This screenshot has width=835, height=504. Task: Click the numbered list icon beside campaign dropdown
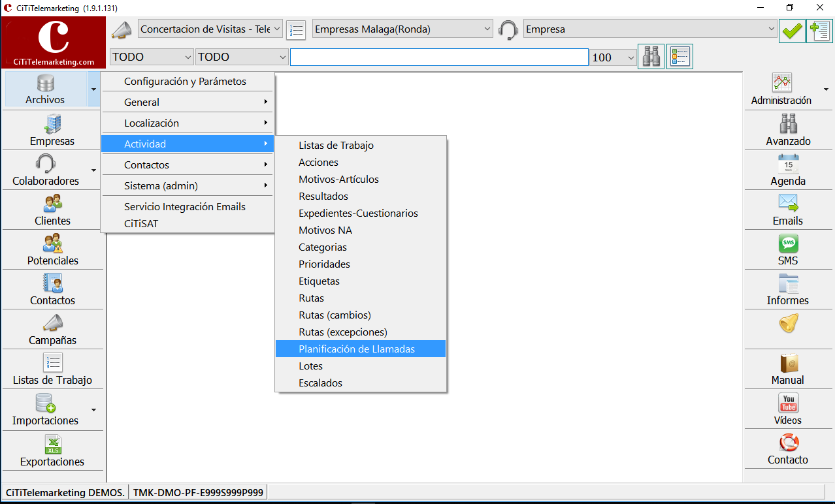pyautogui.click(x=296, y=29)
